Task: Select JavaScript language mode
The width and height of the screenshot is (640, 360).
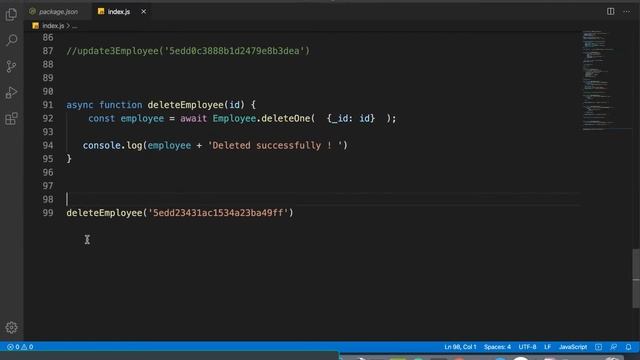Action: (x=573, y=347)
